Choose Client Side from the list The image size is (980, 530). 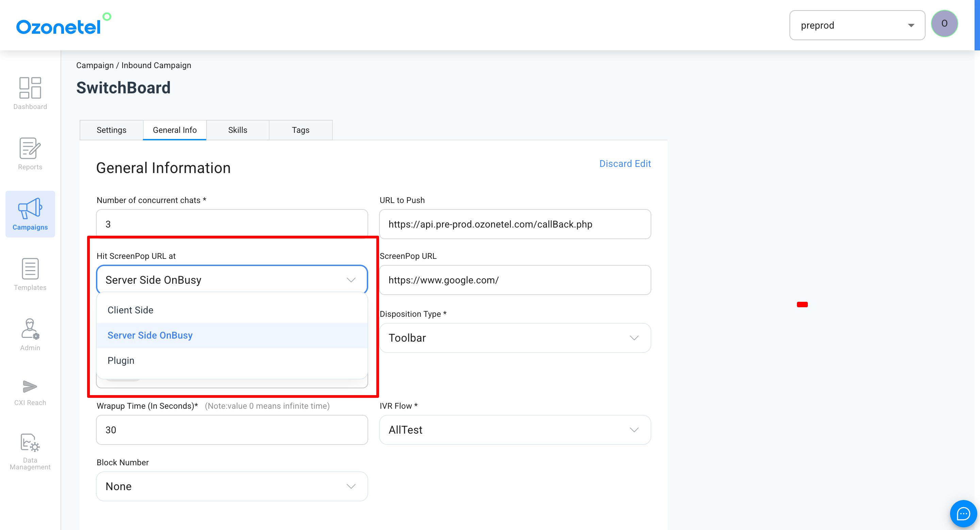pos(130,310)
